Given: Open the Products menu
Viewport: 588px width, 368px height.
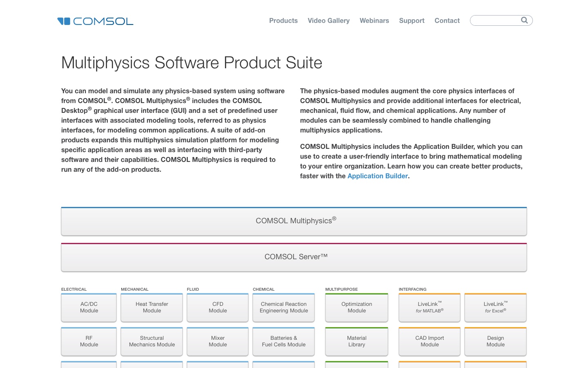Looking at the screenshot, I should pos(283,20).
